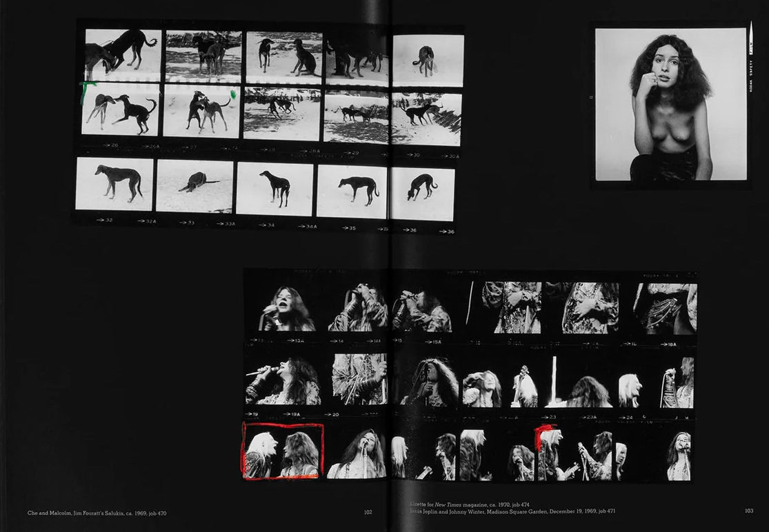Click the portrait of the curly-haired woman
Screen dimensions: 769x532
pos(670,104)
